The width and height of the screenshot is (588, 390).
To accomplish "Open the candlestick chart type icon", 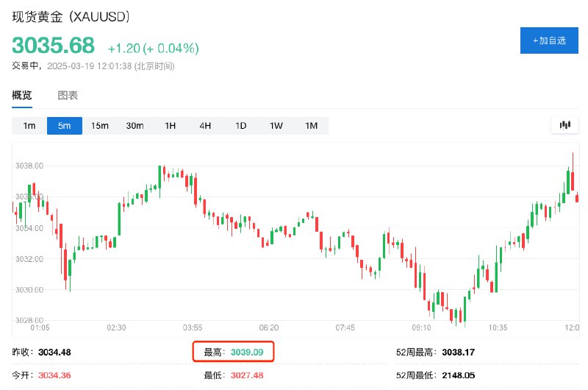I will [x=564, y=125].
